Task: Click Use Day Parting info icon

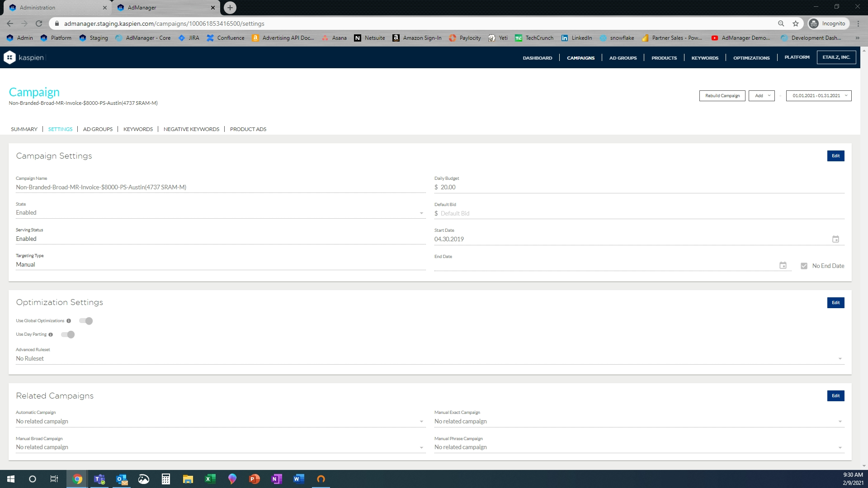Action: (51, 335)
